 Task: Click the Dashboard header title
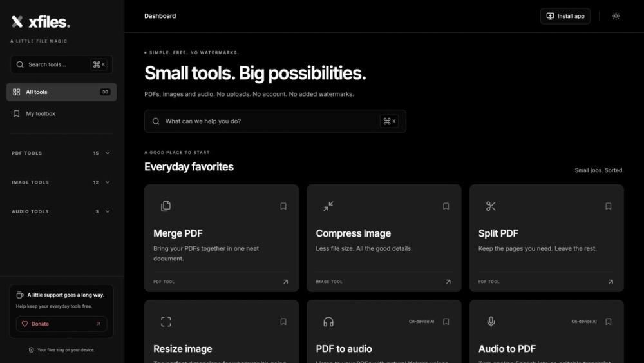160,16
